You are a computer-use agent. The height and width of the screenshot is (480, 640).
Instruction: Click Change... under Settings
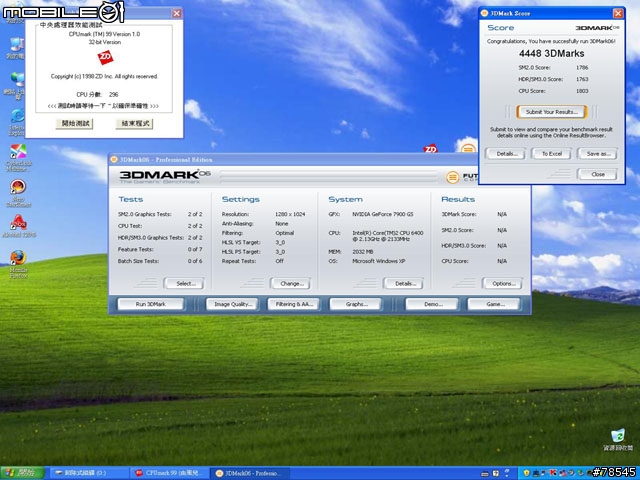click(290, 283)
